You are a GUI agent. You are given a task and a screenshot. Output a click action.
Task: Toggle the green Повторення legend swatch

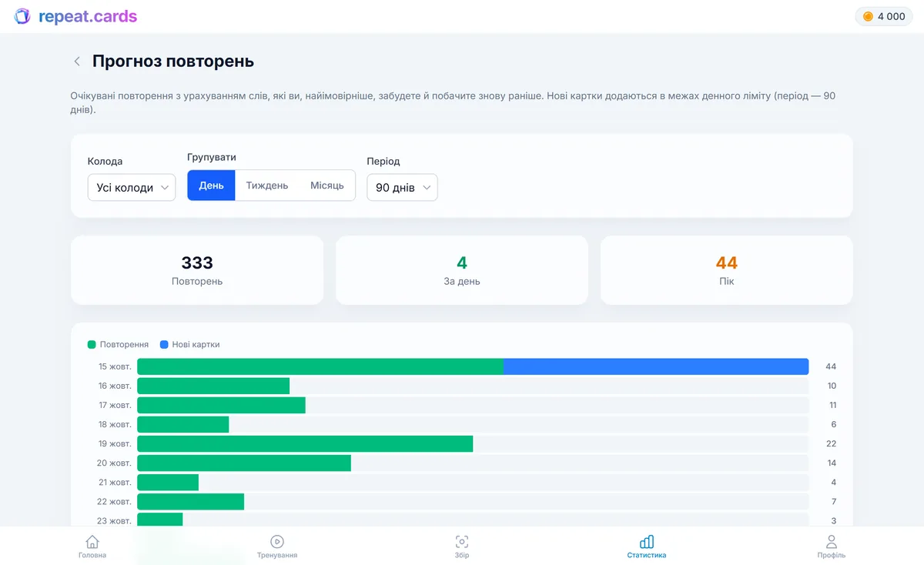pyautogui.click(x=92, y=345)
